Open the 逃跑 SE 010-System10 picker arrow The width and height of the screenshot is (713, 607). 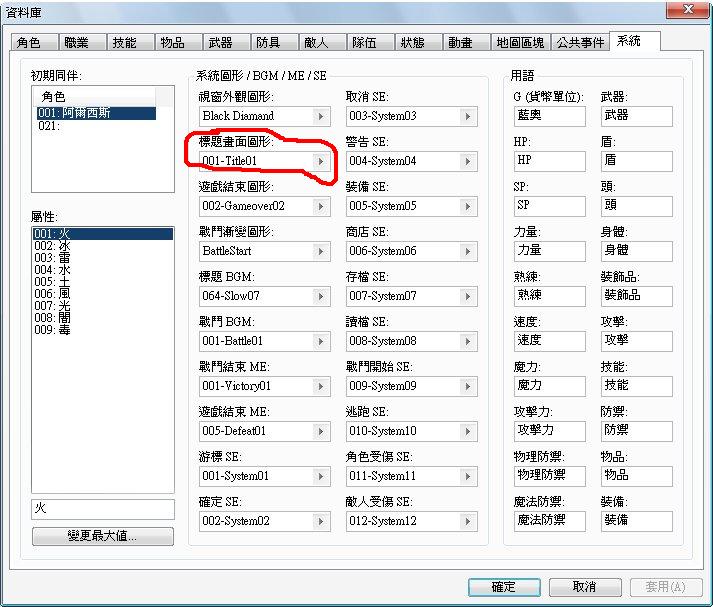coord(468,431)
